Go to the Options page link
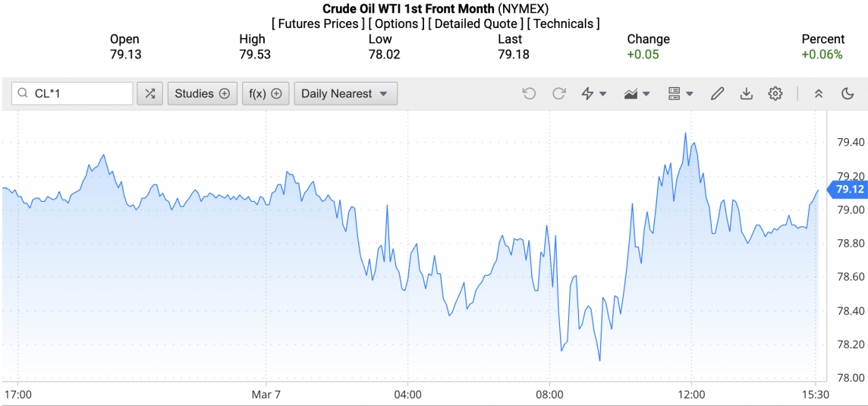Viewport: 868px width, 406px height. click(396, 24)
